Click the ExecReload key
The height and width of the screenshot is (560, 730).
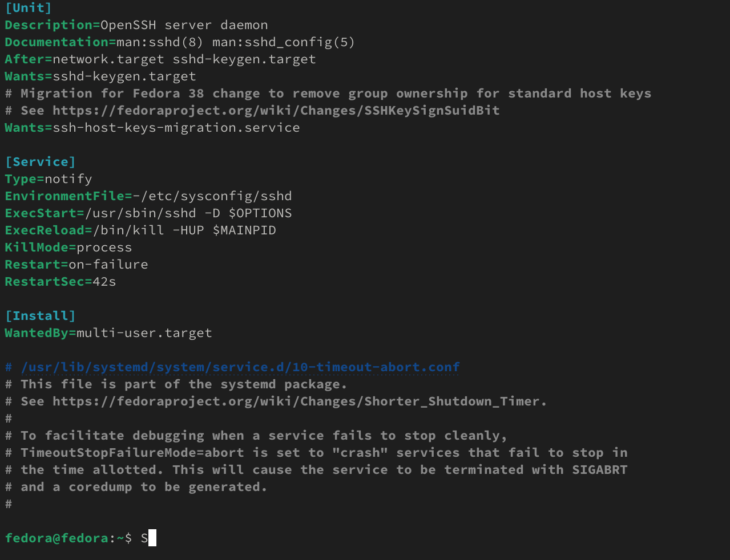pos(45,230)
